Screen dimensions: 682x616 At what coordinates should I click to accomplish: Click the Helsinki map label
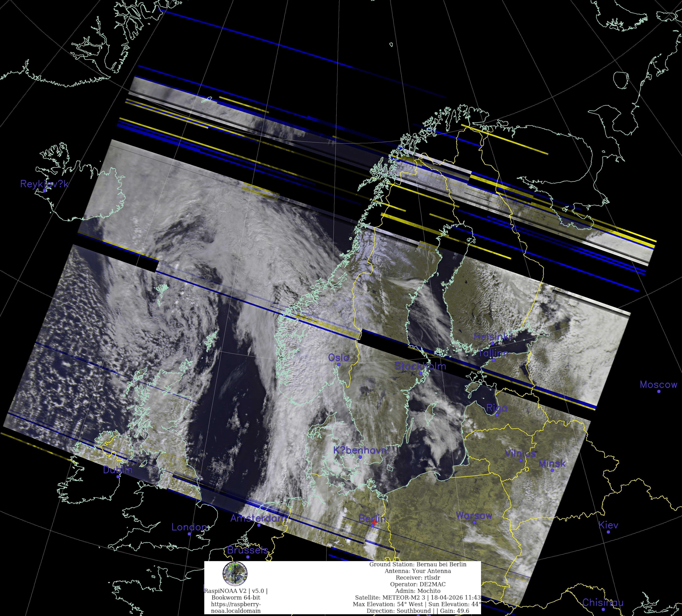[492, 336]
